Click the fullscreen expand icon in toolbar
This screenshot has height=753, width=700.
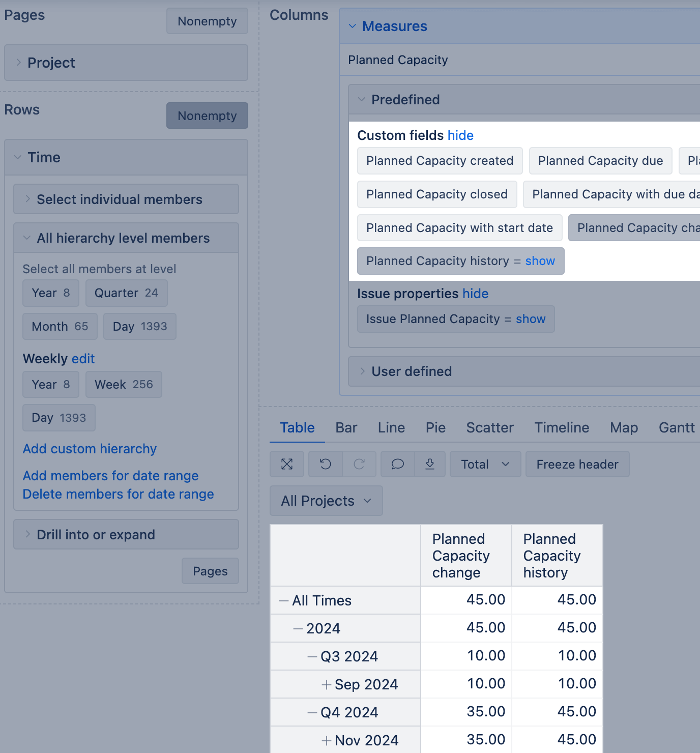287,464
